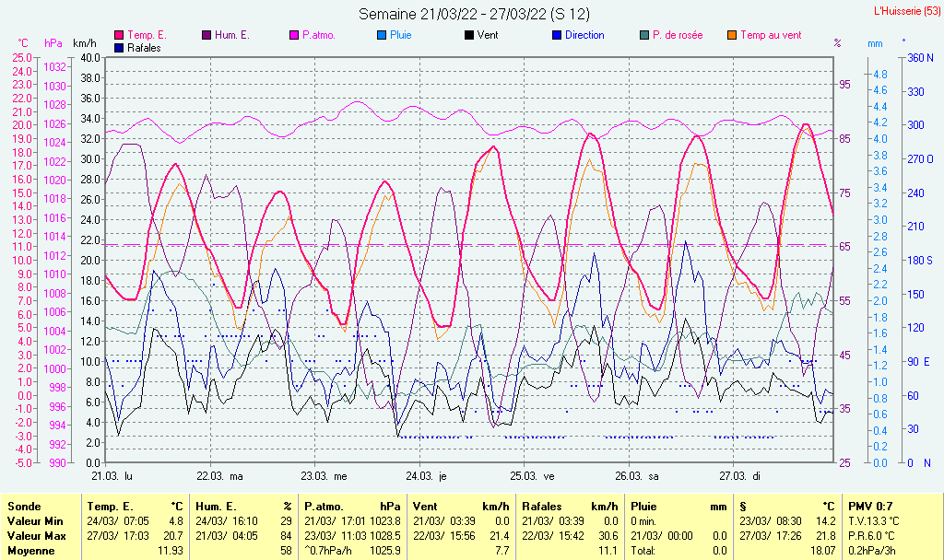Select the station name "L'Huisserie (53)"

[905, 11]
